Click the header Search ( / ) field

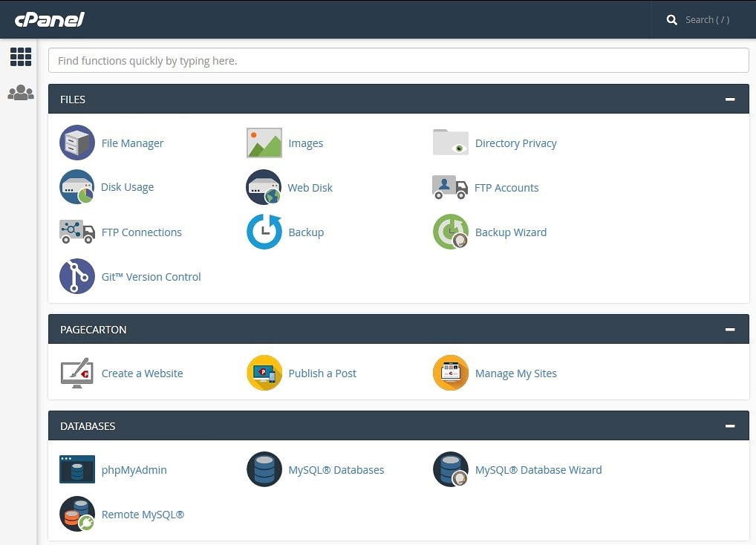[707, 20]
